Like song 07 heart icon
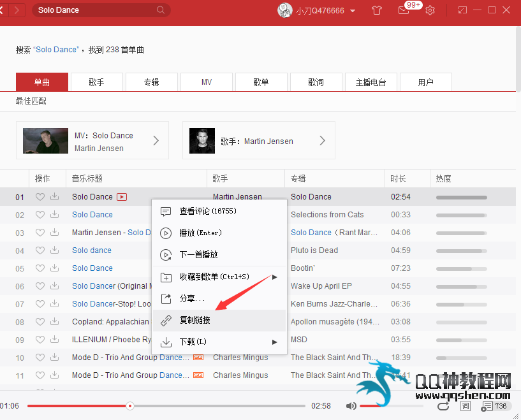Screen dimensions: 521x420 point(40,304)
